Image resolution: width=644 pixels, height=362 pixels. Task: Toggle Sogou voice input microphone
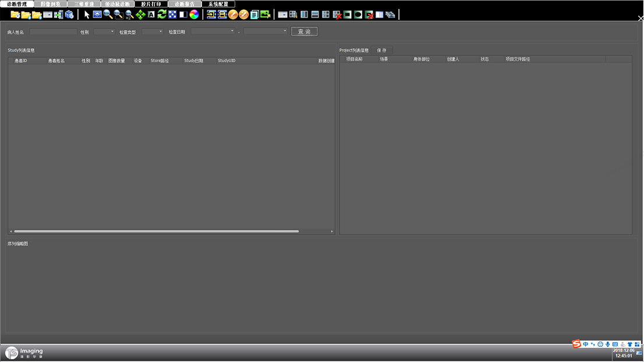[x=608, y=345]
